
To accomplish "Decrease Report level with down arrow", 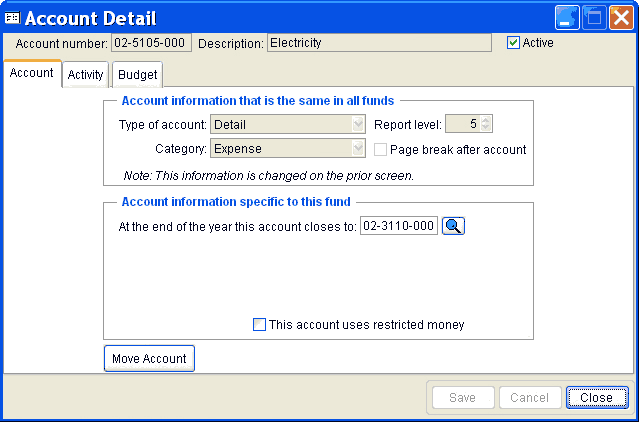I will point(485,128).
